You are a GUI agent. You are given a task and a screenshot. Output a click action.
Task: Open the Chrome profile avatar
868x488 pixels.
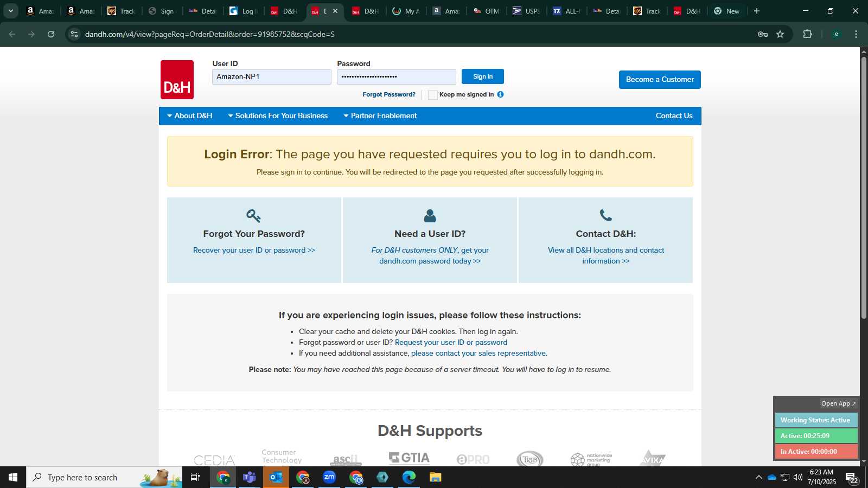(836, 34)
